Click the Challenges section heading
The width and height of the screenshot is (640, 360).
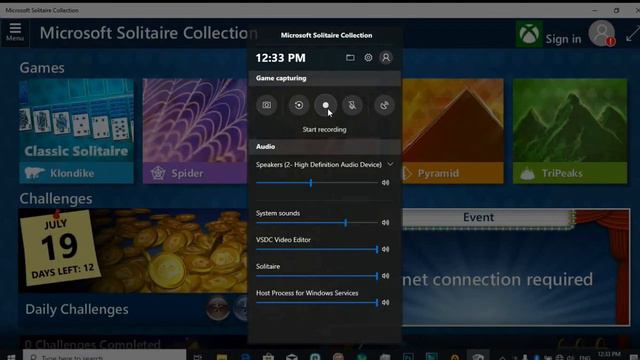tap(56, 199)
